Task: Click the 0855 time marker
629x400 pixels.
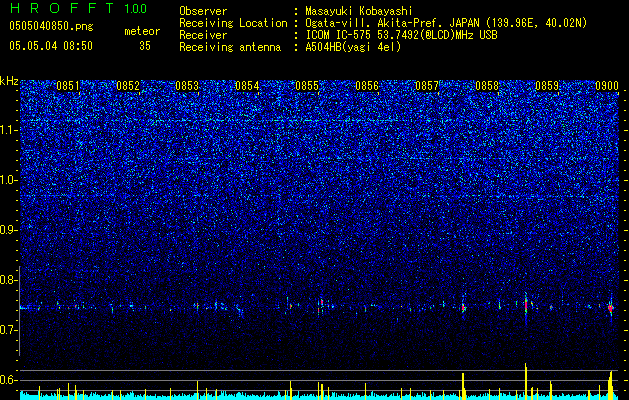Action: tap(307, 86)
